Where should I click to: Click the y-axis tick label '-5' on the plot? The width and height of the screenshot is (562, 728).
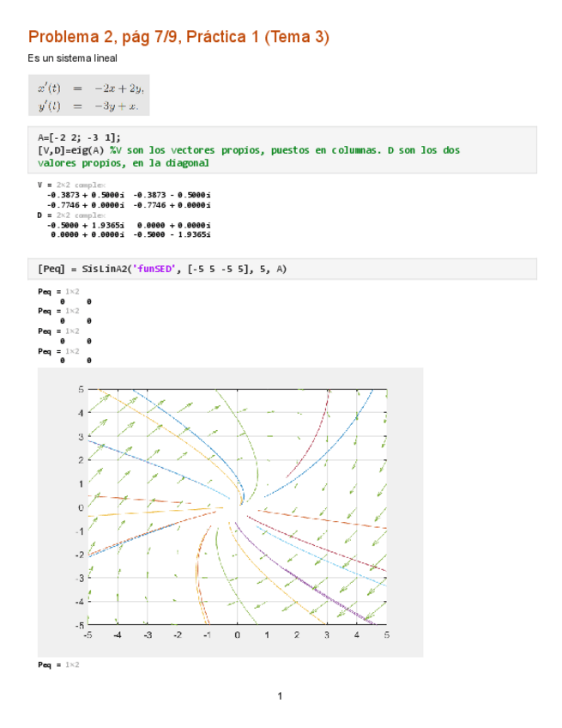click(80, 625)
